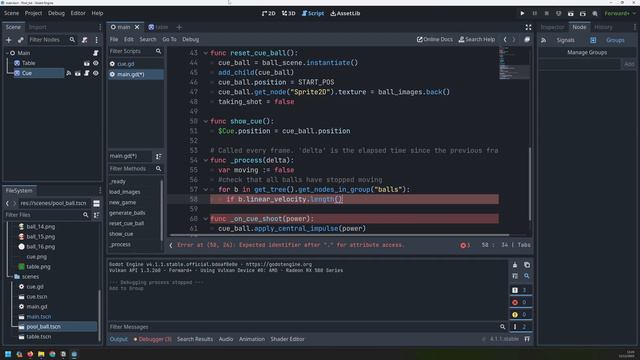640x360 pixels.
Task: Open script editor File menu
Action: pos(114,40)
